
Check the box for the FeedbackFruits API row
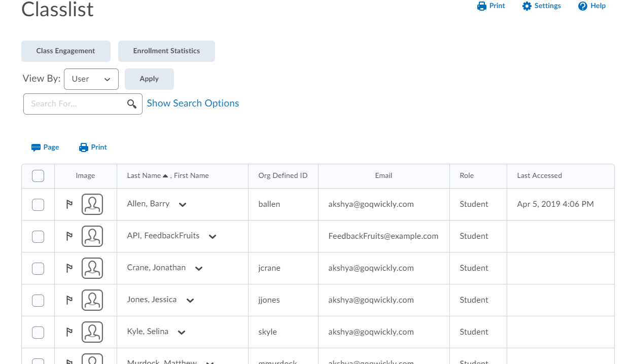(38, 237)
